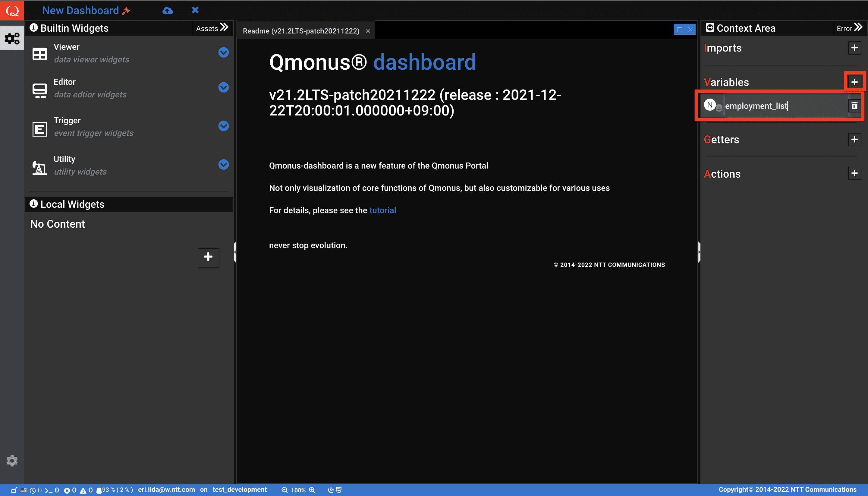Open the NTT Communications copyright link

pos(612,265)
